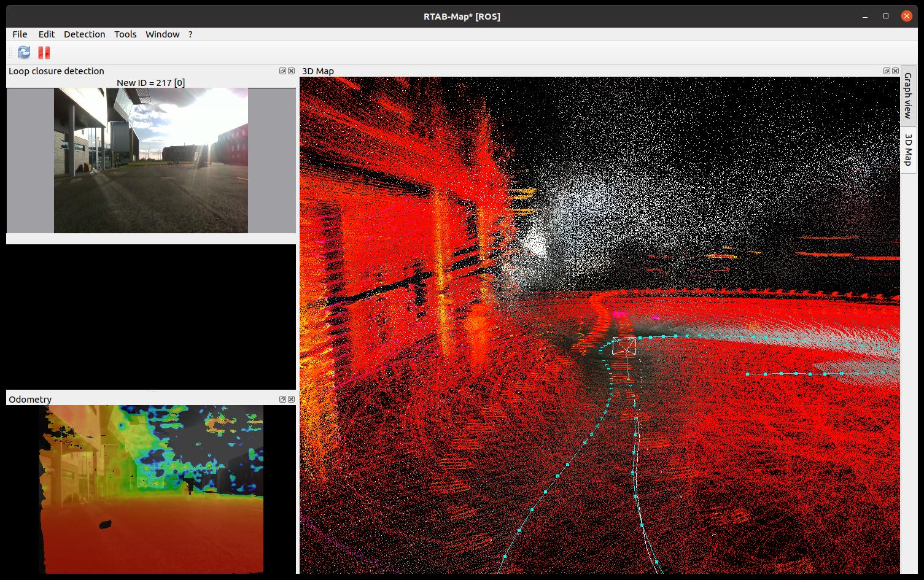
Task: Open the Edit menu
Action: pyautogui.click(x=46, y=34)
